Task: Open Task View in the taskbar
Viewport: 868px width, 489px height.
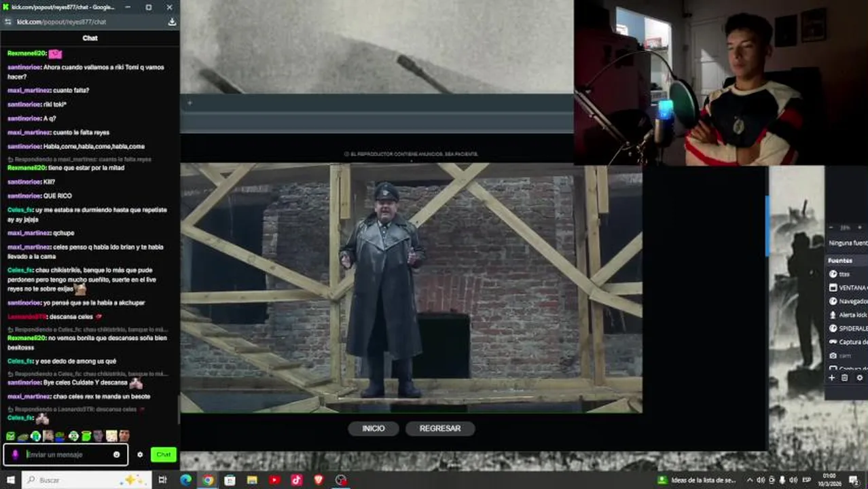Action: pyautogui.click(x=162, y=480)
